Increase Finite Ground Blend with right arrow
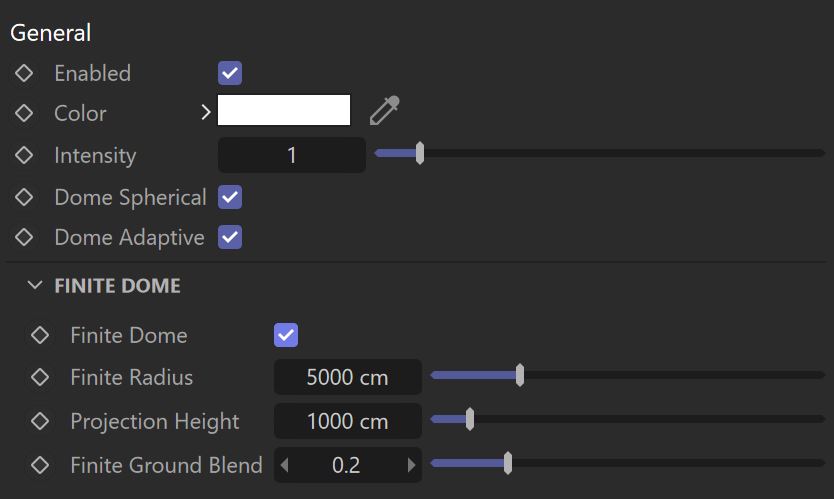Image resolution: width=834 pixels, height=499 pixels. pos(411,465)
